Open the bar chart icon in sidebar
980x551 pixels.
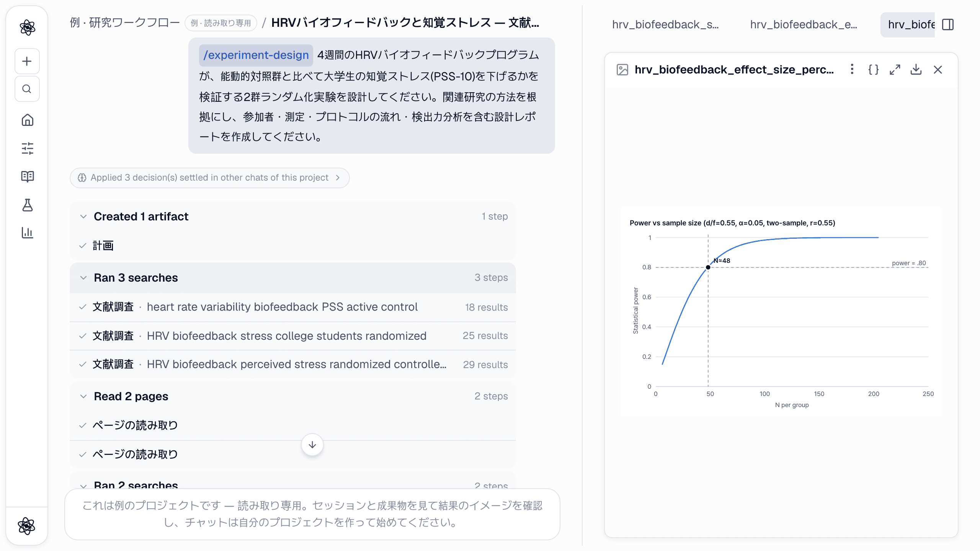tap(27, 232)
